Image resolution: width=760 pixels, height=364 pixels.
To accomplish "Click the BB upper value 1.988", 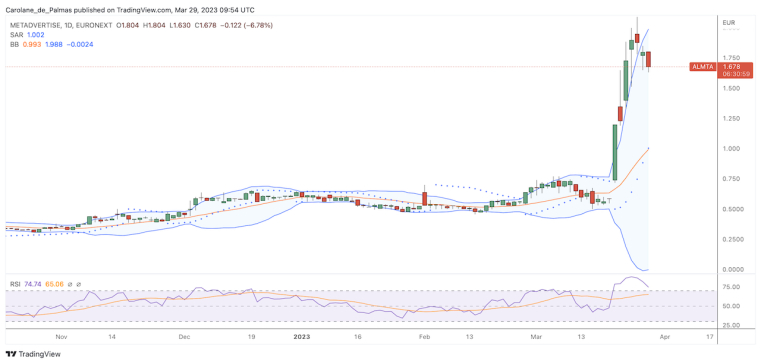I will (x=53, y=45).
